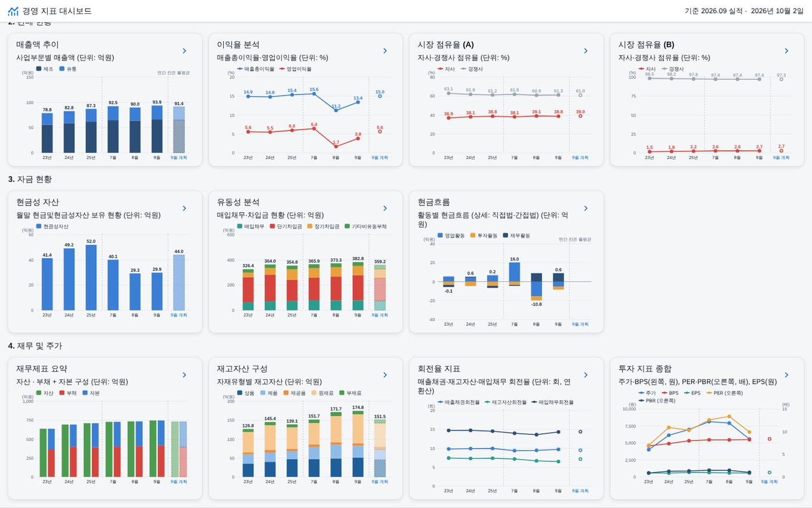Click the 25년 현금성자산 bar labeled 52.0

(x=91, y=277)
